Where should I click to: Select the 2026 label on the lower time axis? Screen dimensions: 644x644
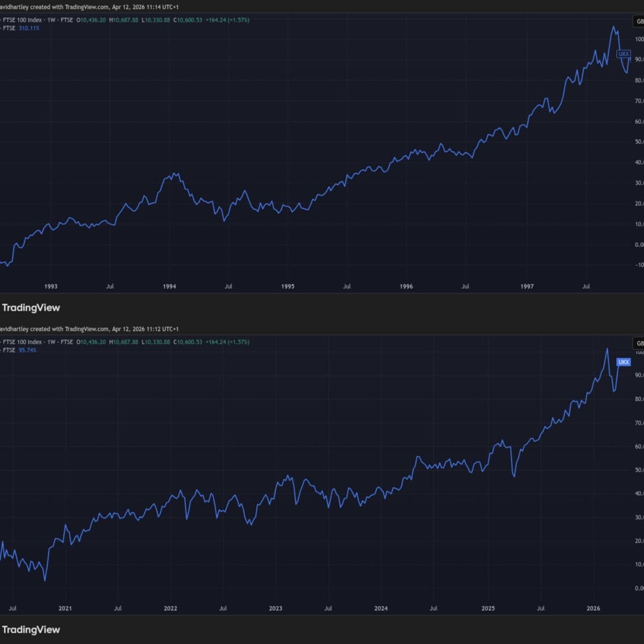point(594,608)
